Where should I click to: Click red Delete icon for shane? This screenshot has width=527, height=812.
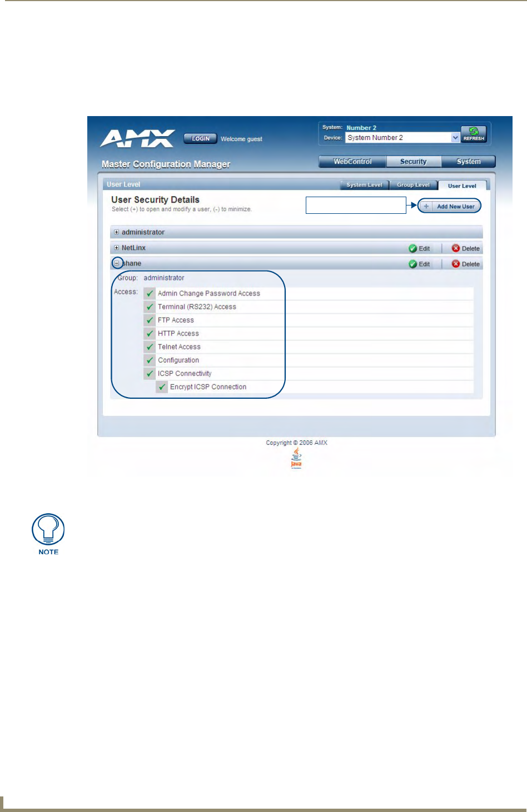click(x=456, y=264)
